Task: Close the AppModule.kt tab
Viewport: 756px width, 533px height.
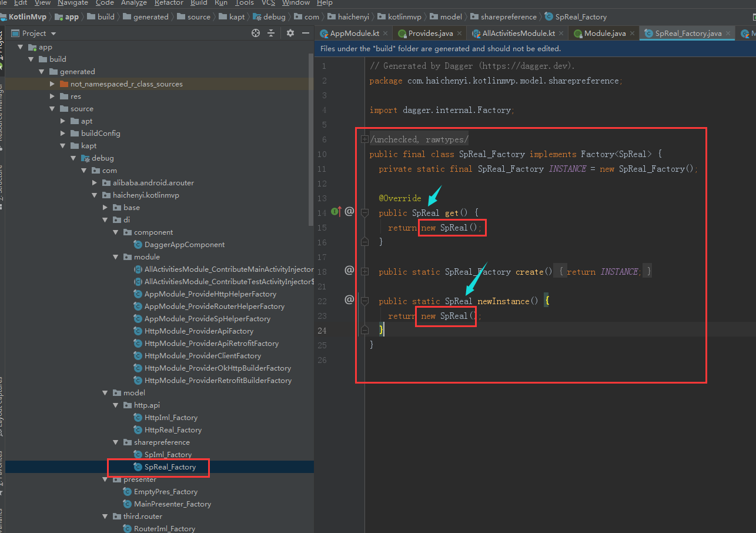Action: 385,34
